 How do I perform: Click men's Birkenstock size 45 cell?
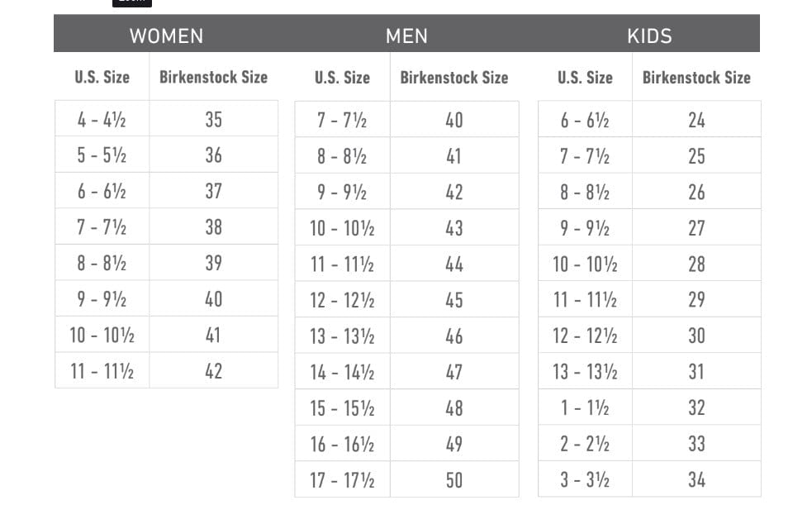(453, 300)
